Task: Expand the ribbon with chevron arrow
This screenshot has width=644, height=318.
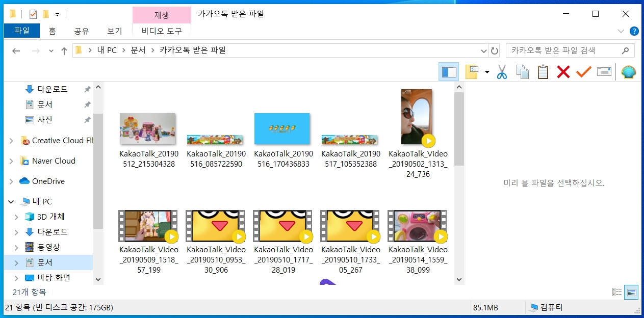Action: click(621, 31)
